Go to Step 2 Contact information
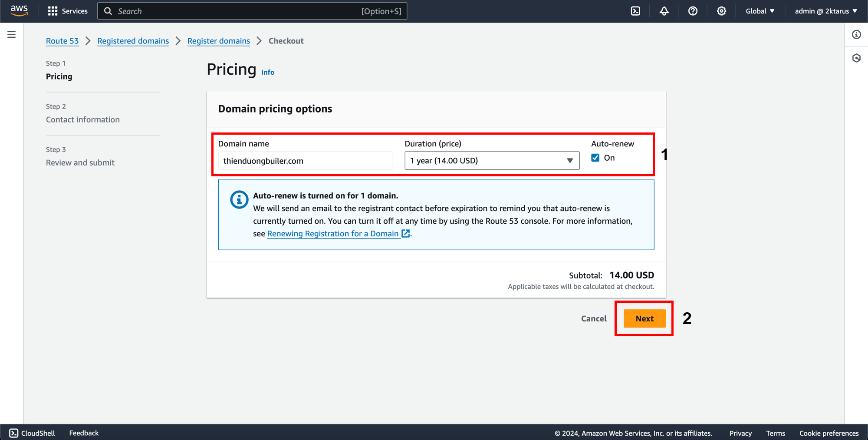Screen dimensions: 868x440 click(83, 119)
